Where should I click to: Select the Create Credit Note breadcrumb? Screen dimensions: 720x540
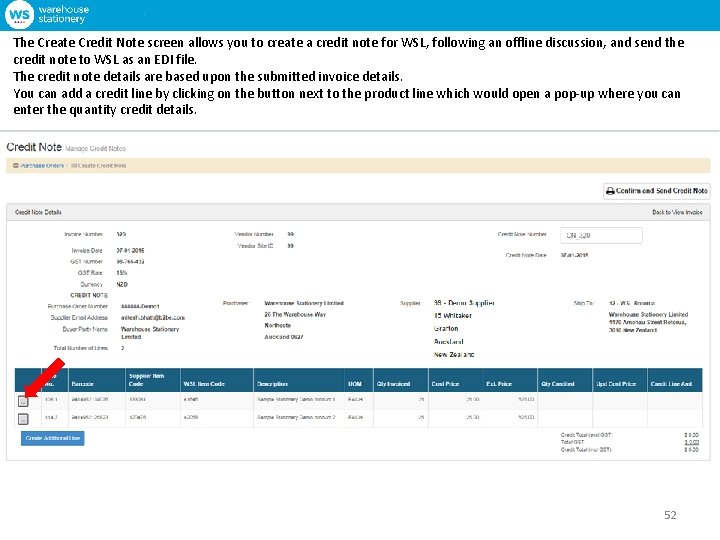point(99,166)
